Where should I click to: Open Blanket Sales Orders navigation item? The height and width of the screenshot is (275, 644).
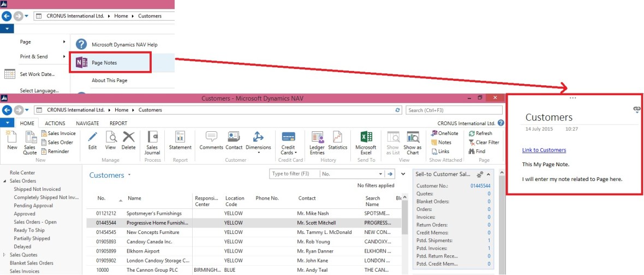[x=32, y=263]
